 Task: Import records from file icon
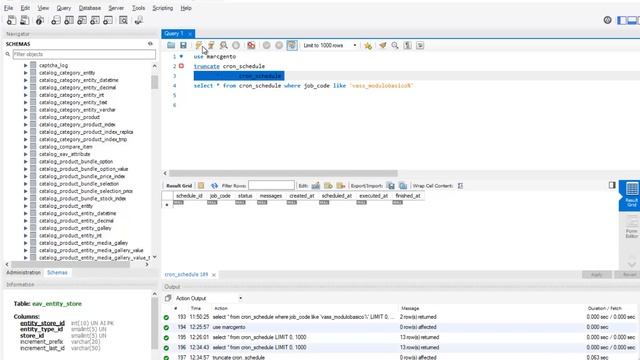[x=403, y=186]
